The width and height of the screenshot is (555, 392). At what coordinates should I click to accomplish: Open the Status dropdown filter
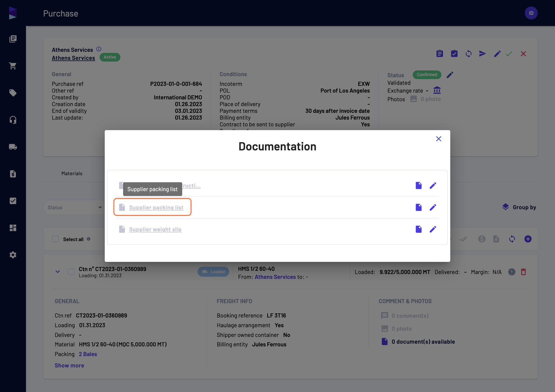75,207
